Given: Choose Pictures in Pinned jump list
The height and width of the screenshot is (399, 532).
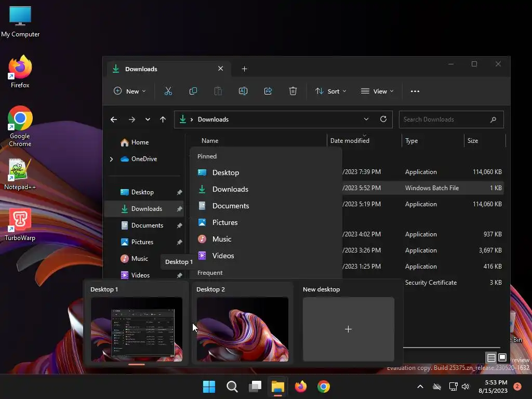Looking at the screenshot, I should coord(266,222).
